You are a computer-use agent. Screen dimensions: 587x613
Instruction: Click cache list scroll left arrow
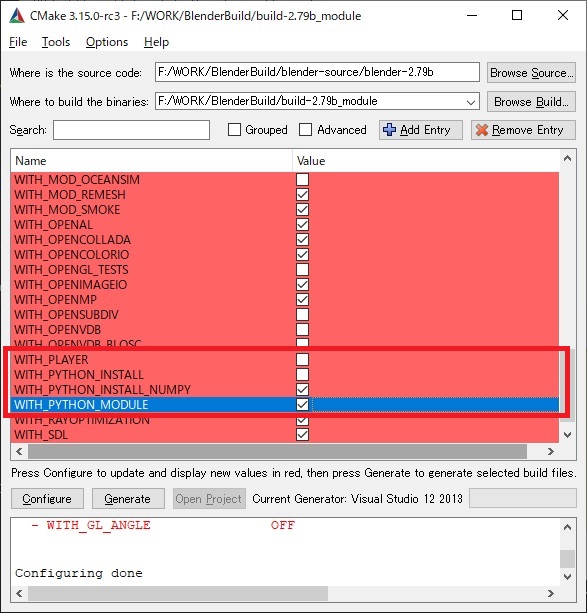(x=19, y=452)
